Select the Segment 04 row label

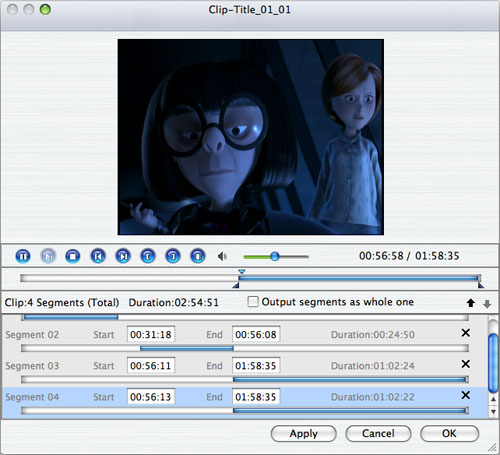(x=32, y=397)
